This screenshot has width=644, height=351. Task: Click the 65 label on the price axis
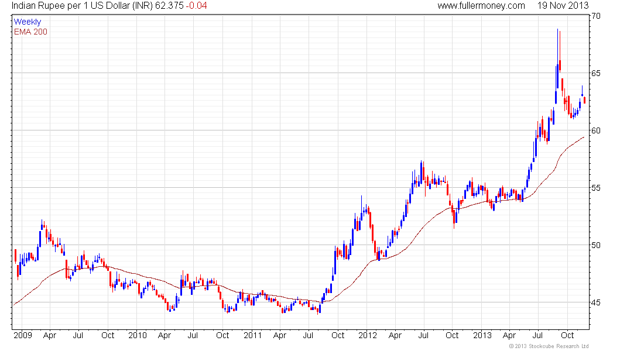(595, 73)
